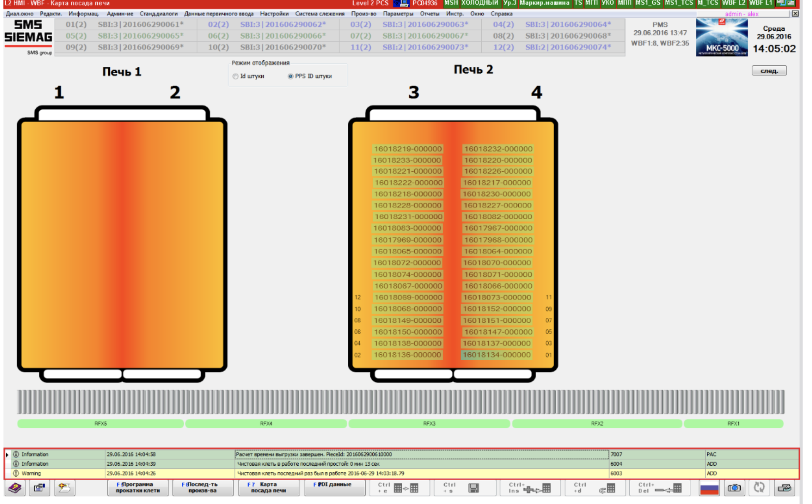This screenshot has width=812, height=504.
Task: Click the Russian flag language icon
Action: click(x=709, y=488)
